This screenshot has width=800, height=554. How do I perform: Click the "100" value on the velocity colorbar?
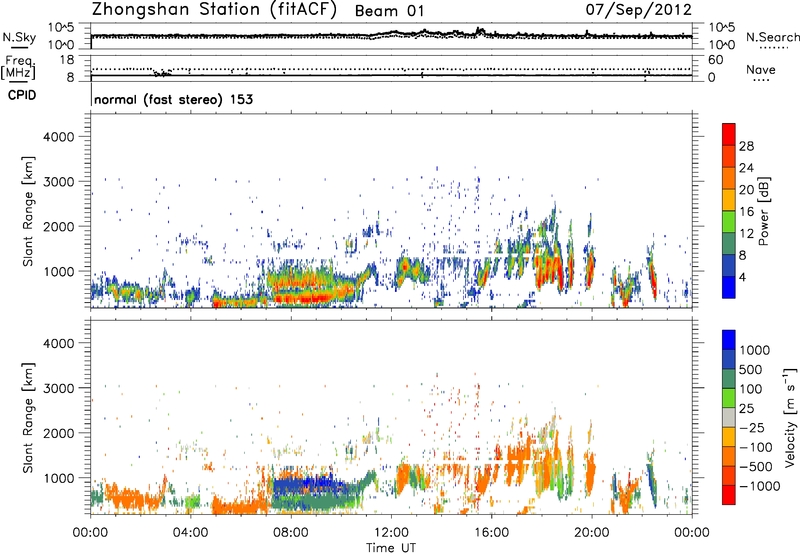tap(751, 389)
